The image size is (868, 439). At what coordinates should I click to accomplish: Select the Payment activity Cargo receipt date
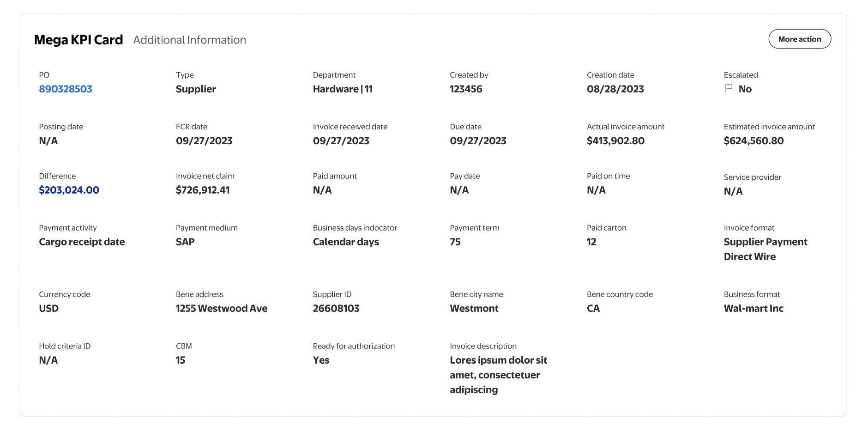(x=82, y=242)
